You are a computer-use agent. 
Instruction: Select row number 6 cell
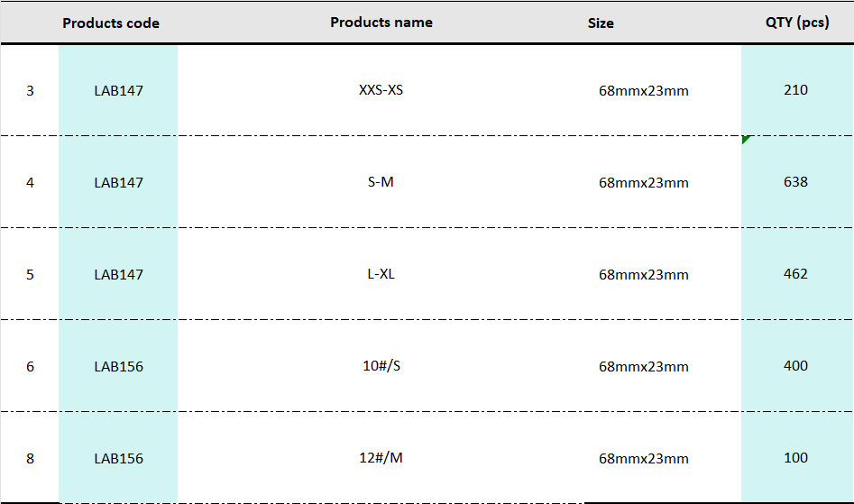pyautogui.click(x=30, y=366)
